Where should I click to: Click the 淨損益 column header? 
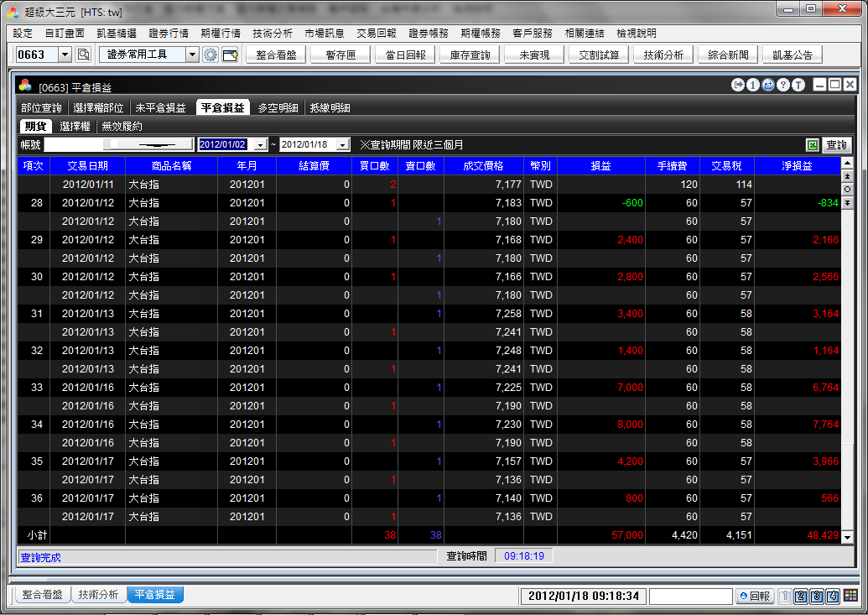[x=798, y=165]
